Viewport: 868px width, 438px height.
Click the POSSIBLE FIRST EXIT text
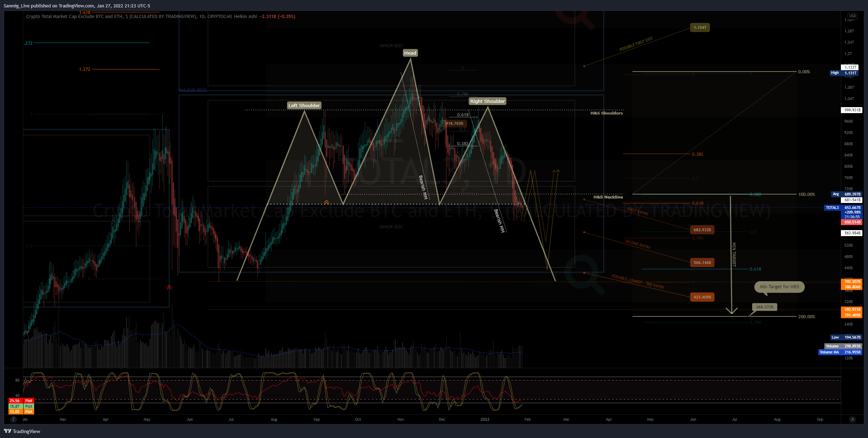[636, 44]
